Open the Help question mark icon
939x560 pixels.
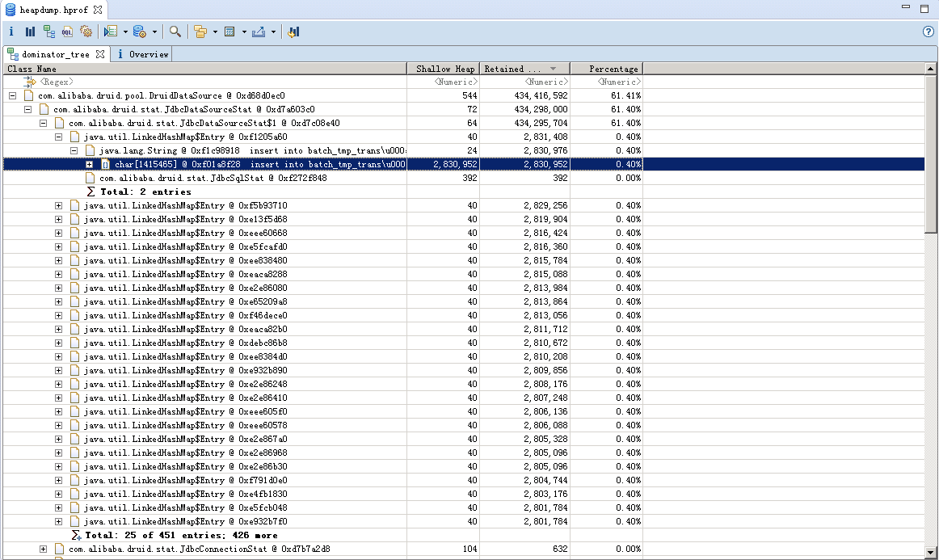point(928,32)
